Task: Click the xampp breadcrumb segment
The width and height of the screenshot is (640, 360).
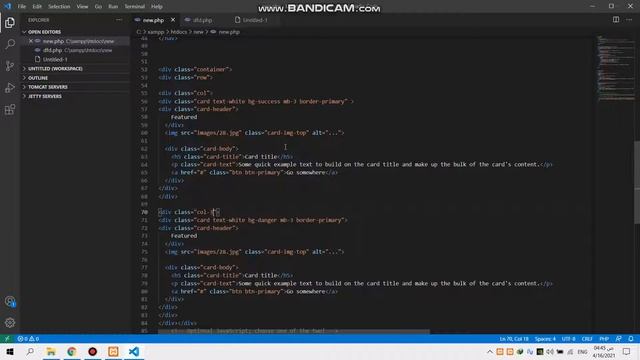Action: pyautogui.click(x=156, y=32)
